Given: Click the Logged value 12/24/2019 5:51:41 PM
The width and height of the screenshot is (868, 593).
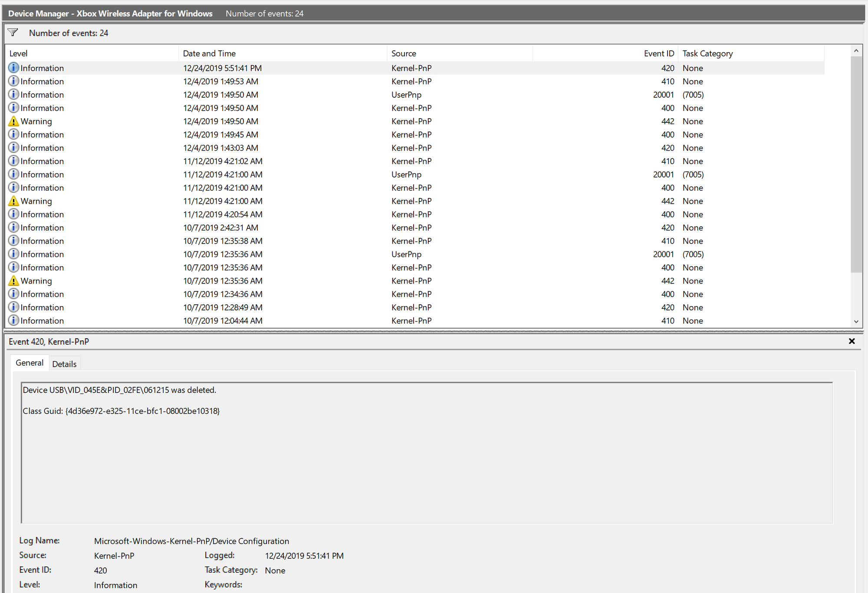Looking at the screenshot, I should pos(304,556).
